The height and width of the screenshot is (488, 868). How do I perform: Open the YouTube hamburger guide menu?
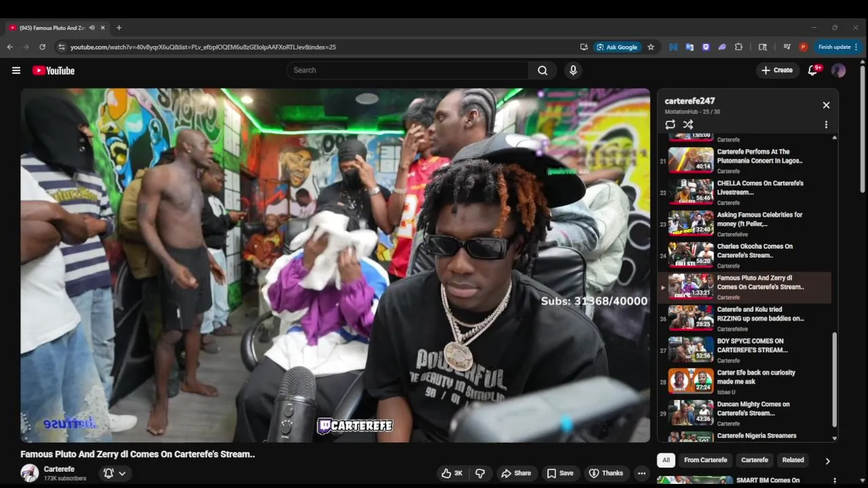[16, 70]
